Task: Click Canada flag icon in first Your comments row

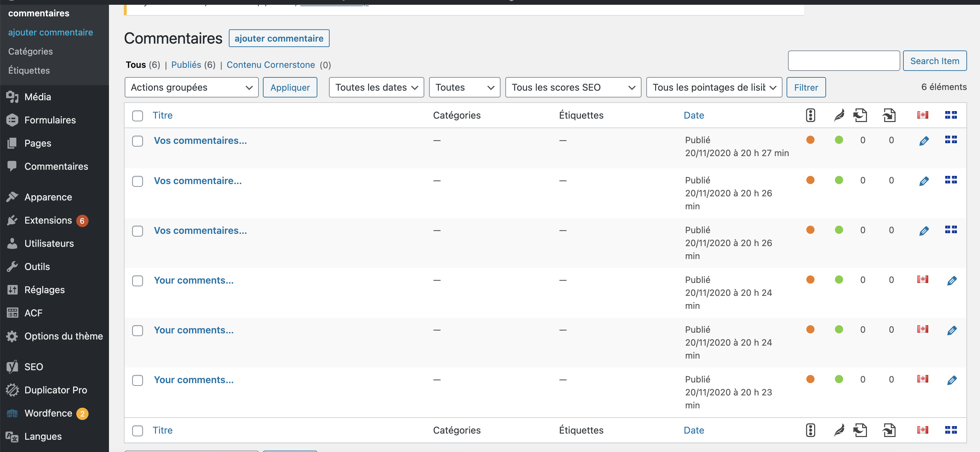Action: [x=922, y=279]
